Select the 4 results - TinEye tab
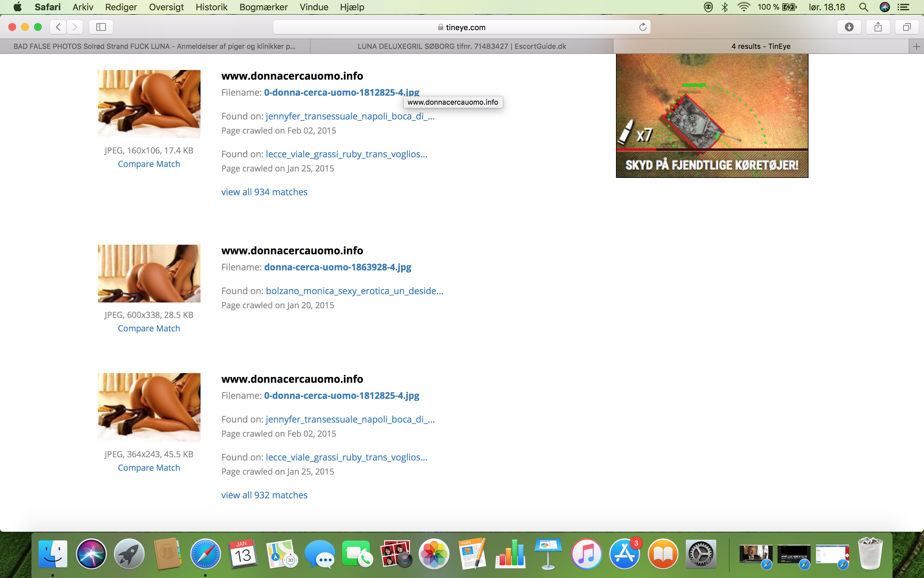This screenshot has height=578, width=924. tap(761, 46)
